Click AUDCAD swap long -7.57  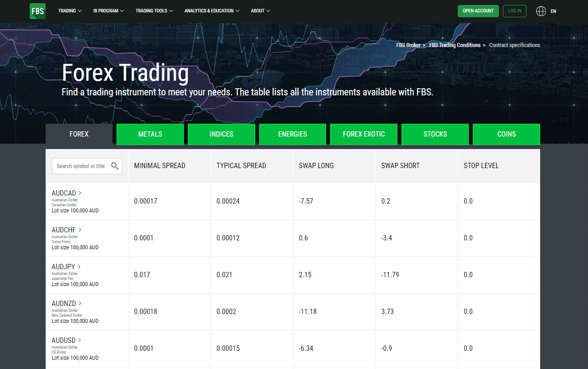(306, 201)
